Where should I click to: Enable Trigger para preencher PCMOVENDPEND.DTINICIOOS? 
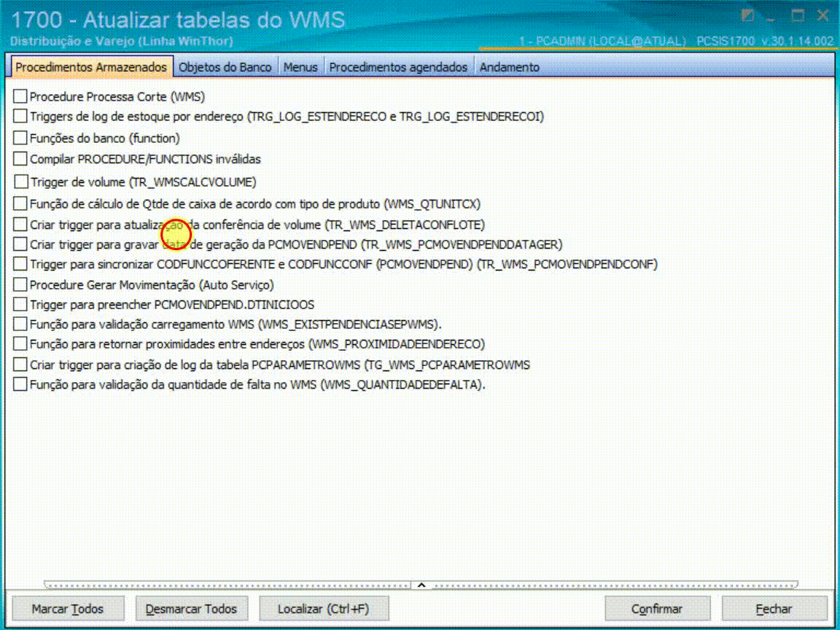(20, 304)
